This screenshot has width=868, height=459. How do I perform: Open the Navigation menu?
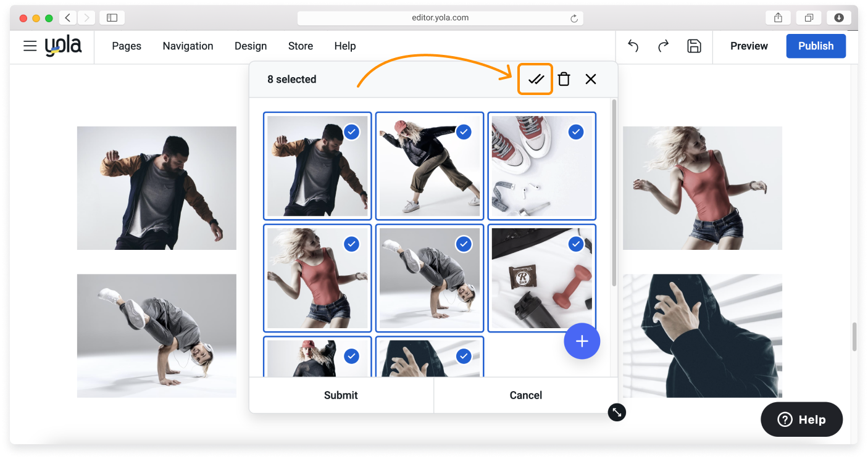point(188,46)
